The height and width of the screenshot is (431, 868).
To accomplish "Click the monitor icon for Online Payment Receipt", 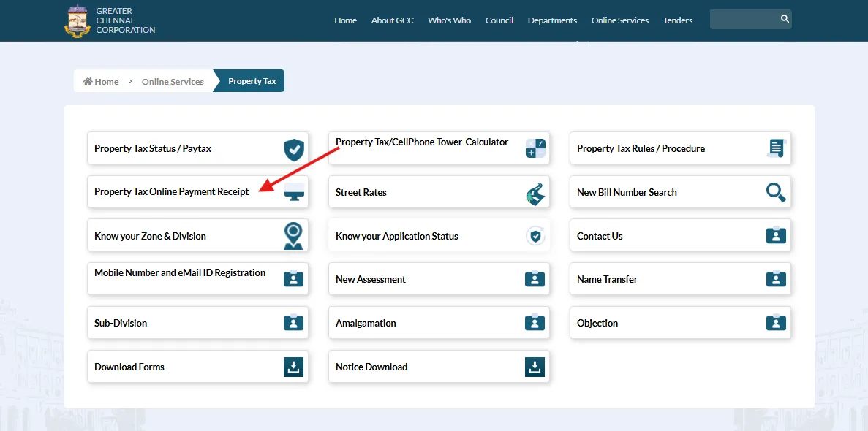I will click(294, 192).
